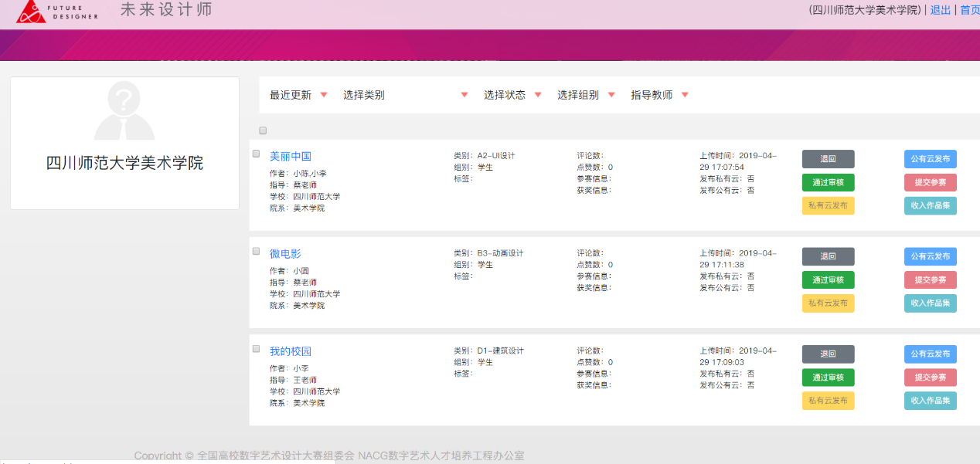Approve 我的校园 with 通过审核
The height and width of the screenshot is (464, 980).
tap(829, 378)
